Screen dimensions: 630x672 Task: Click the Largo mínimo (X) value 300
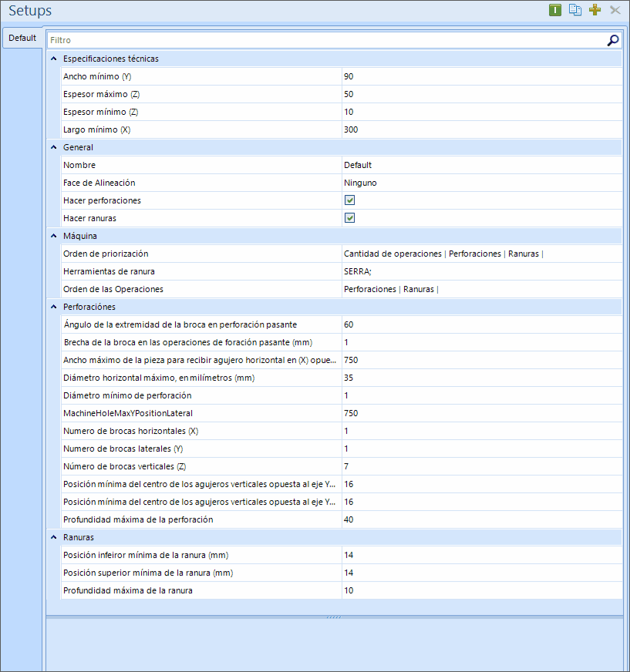tap(482, 129)
